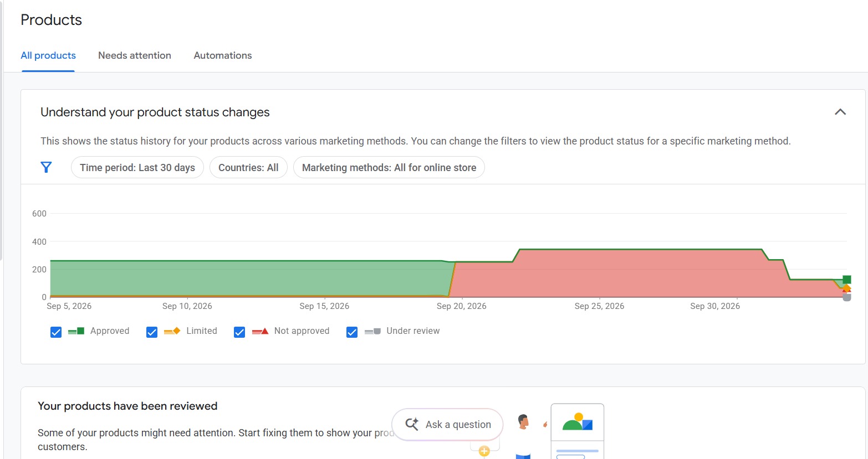Click the orange Limited legend marker
Image resolution: width=868 pixels, height=459 pixels.
(172, 331)
